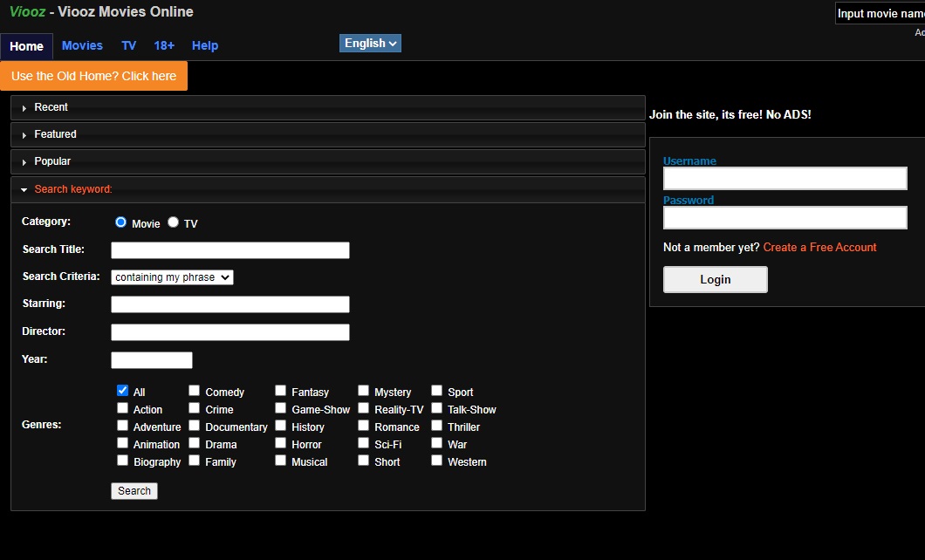Tick the Comedy genre checkbox
This screenshot has width=925, height=560.
point(194,390)
